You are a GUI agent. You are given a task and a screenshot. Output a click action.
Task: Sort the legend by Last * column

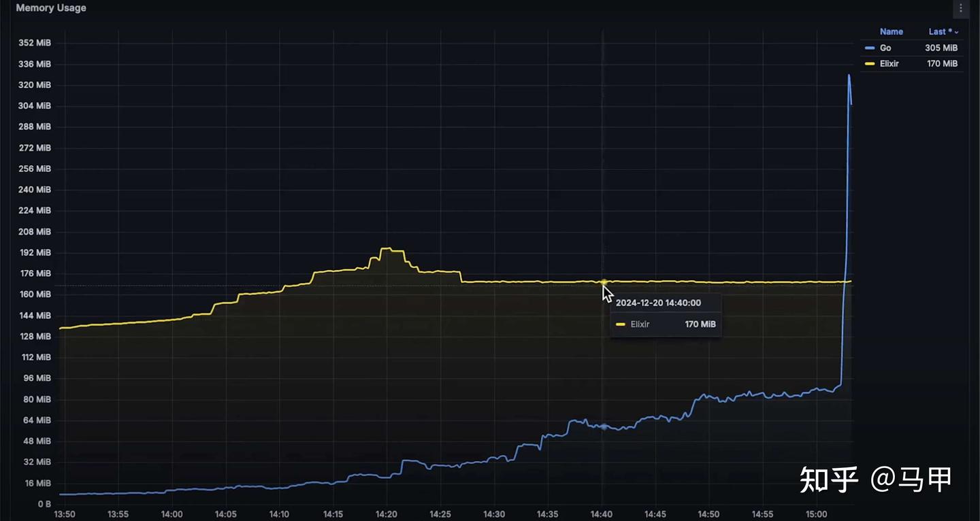tap(943, 31)
